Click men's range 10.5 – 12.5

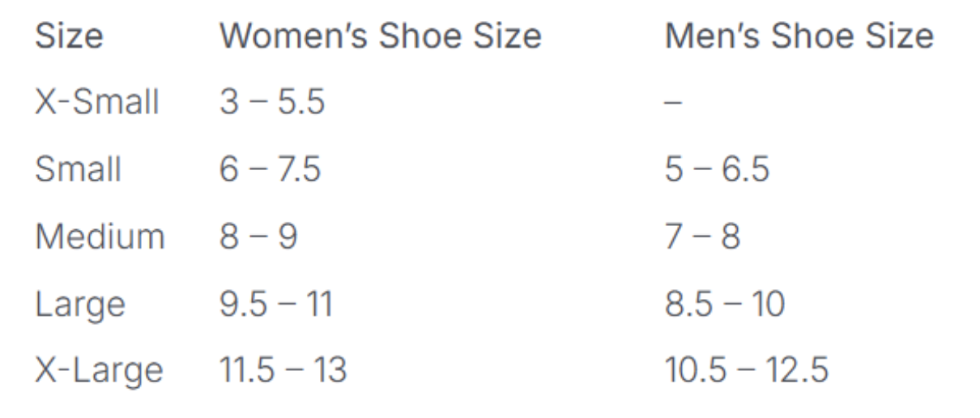point(747,370)
